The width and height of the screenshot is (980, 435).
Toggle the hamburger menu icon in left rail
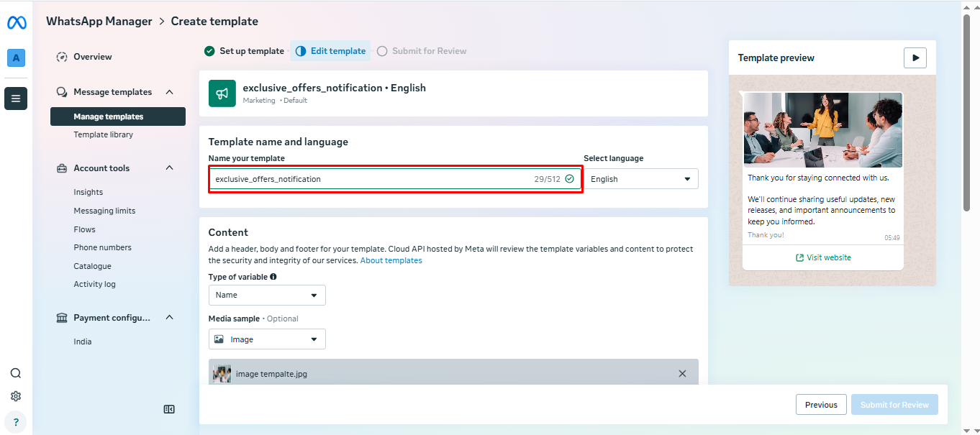(16, 99)
